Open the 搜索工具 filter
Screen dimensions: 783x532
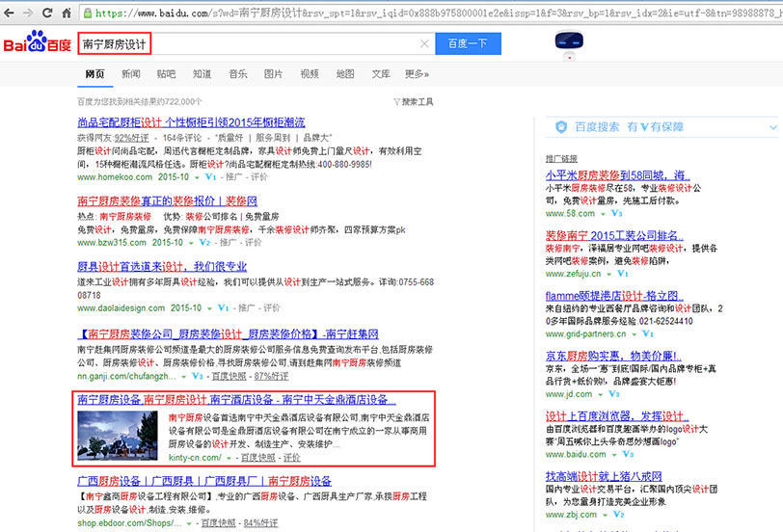[414, 102]
